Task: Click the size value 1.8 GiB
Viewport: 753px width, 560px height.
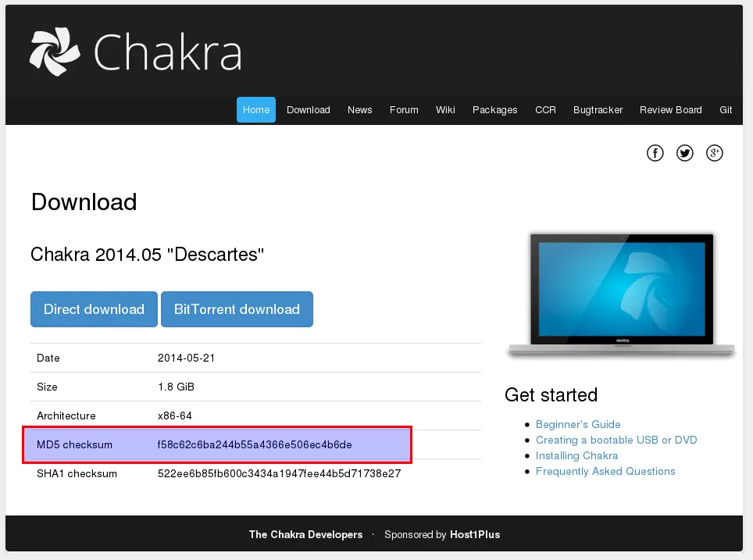Action: (176, 387)
